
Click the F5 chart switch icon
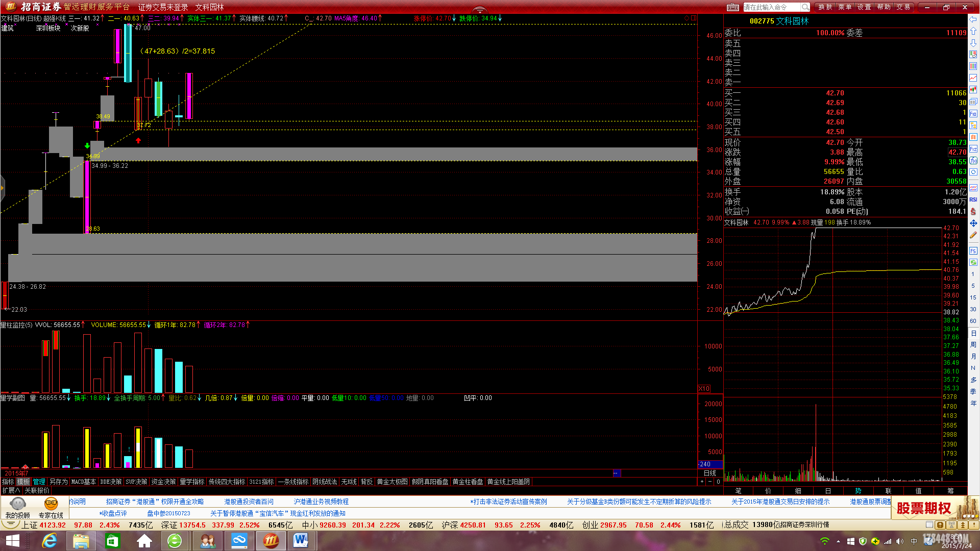973,251
